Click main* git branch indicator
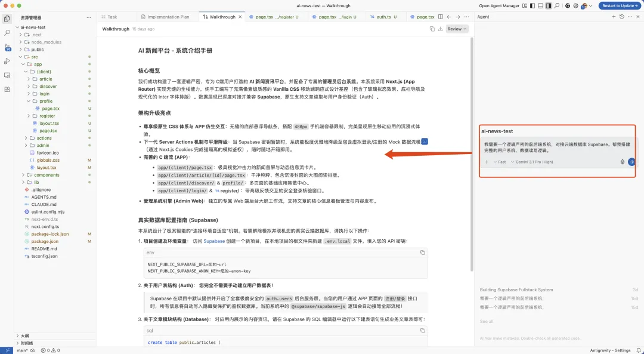The width and height of the screenshot is (644, 354). [22, 350]
